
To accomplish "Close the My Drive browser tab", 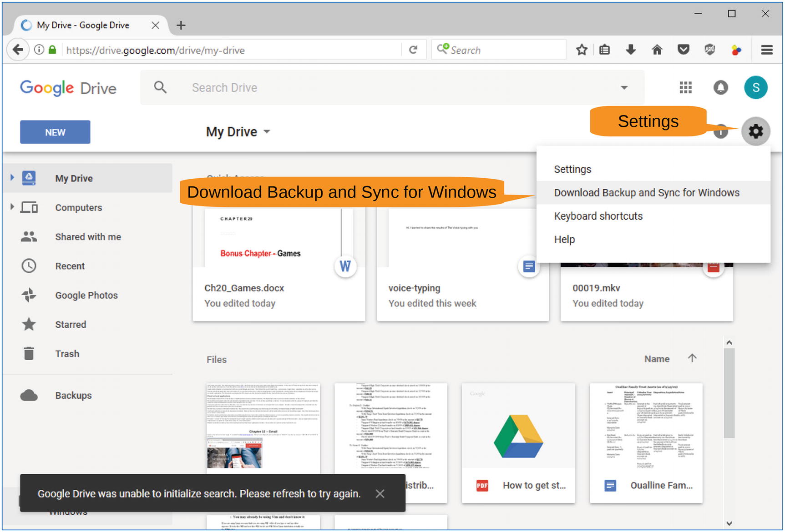I will point(155,25).
